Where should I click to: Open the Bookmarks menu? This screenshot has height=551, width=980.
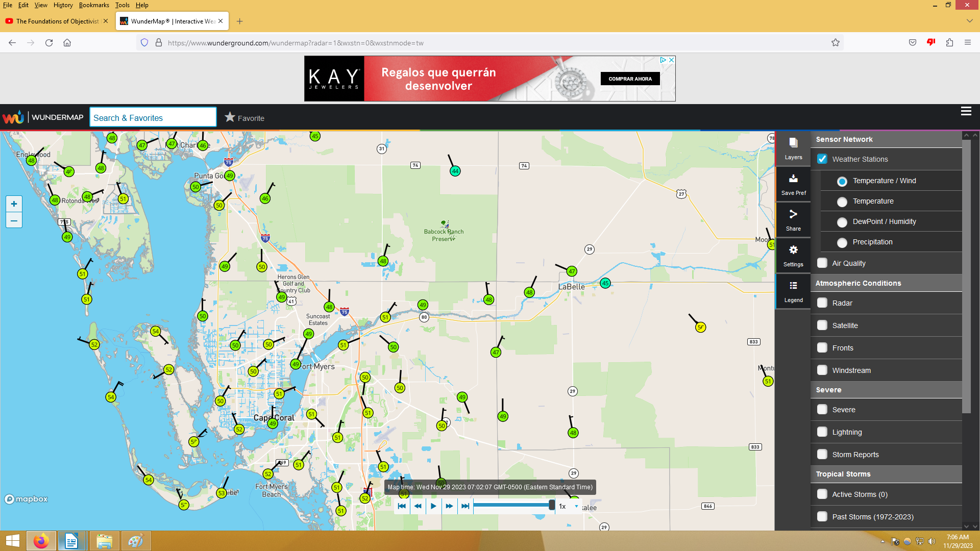click(x=94, y=5)
